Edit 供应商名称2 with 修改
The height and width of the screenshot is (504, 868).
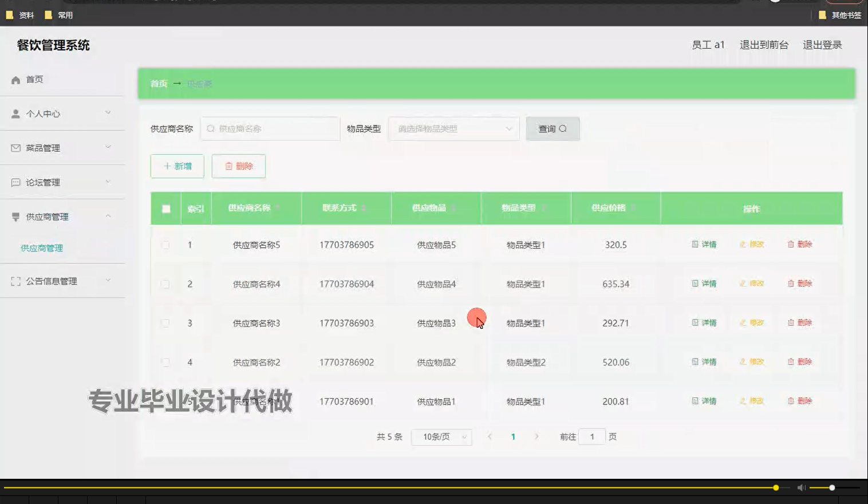coord(752,362)
